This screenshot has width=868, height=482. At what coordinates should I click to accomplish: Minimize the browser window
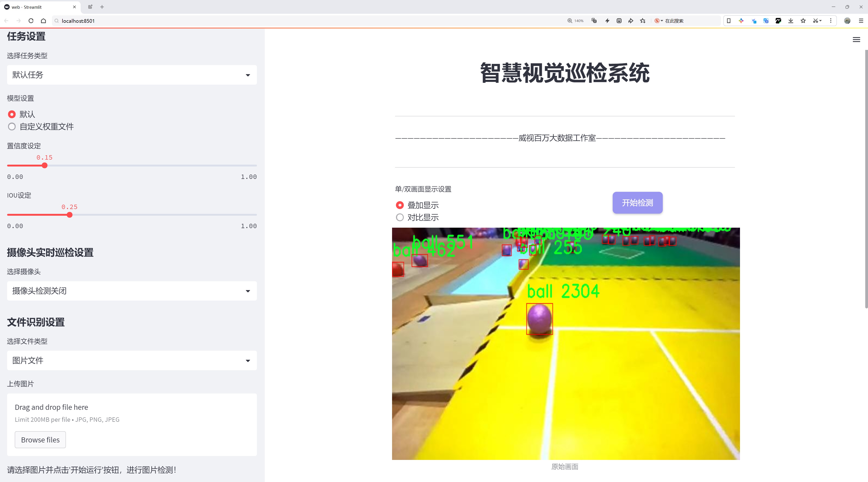point(833,7)
